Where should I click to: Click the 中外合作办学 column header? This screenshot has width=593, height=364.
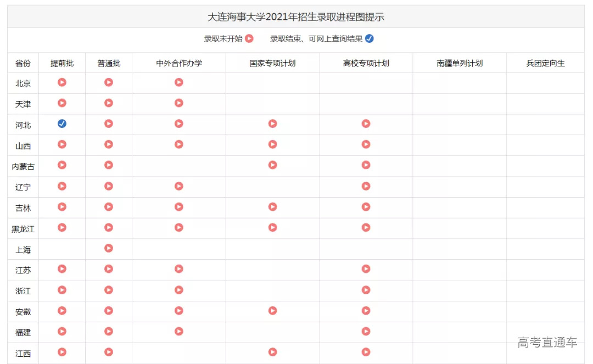(179, 64)
